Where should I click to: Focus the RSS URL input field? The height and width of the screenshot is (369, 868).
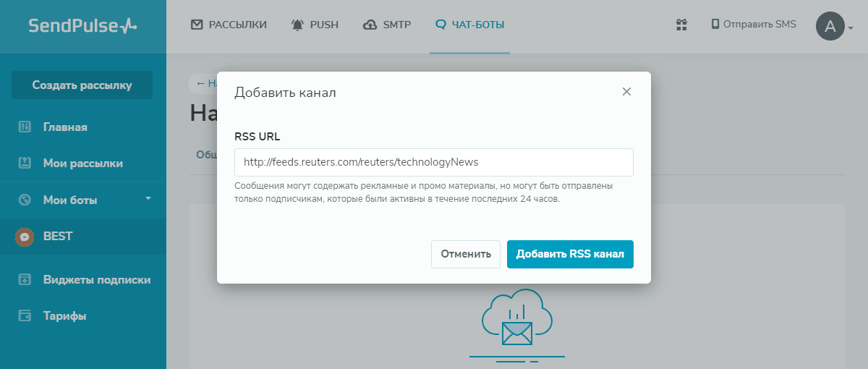tap(433, 162)
